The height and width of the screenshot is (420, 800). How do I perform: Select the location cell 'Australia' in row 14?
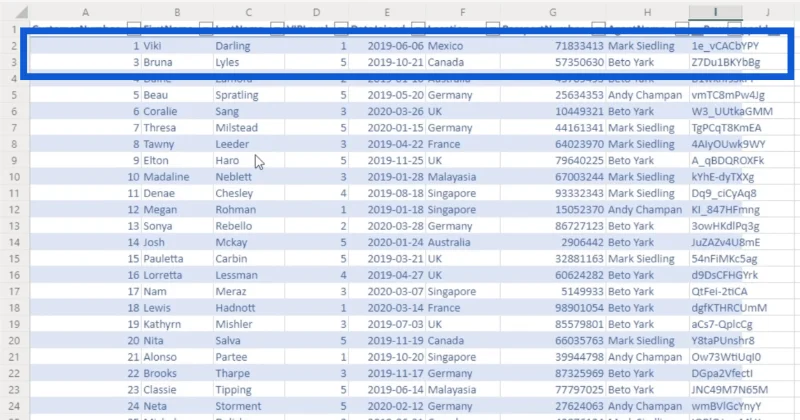(x=462, y=242)
